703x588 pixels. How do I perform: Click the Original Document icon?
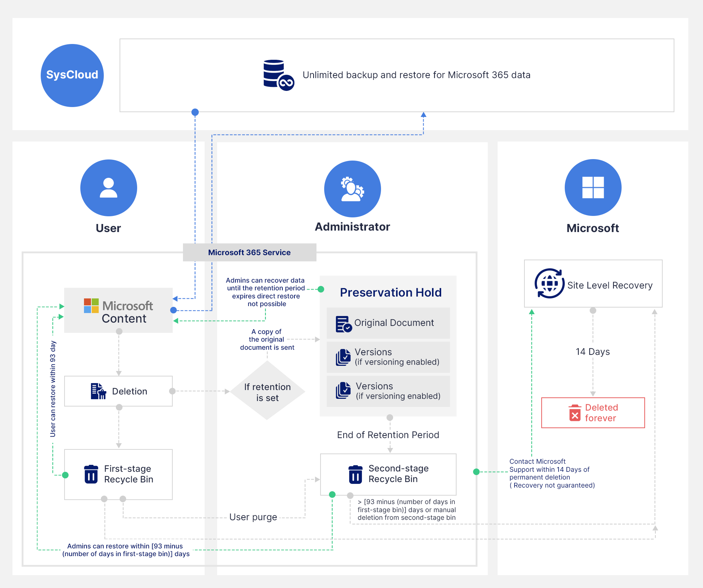click(344, 324)
